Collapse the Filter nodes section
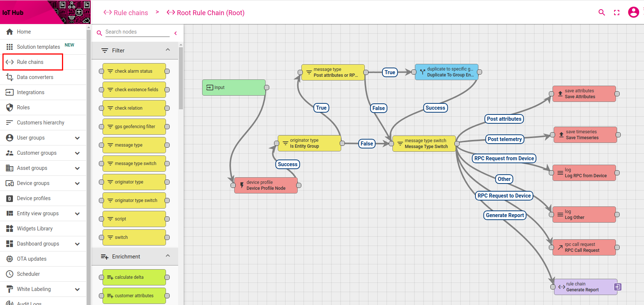The height and width of the screenshot is (305, 644). 168,50
